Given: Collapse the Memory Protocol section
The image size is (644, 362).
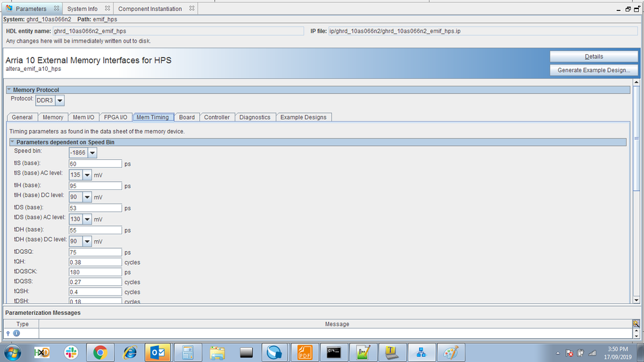Looking at the screenshot, I should coord(9,90).
